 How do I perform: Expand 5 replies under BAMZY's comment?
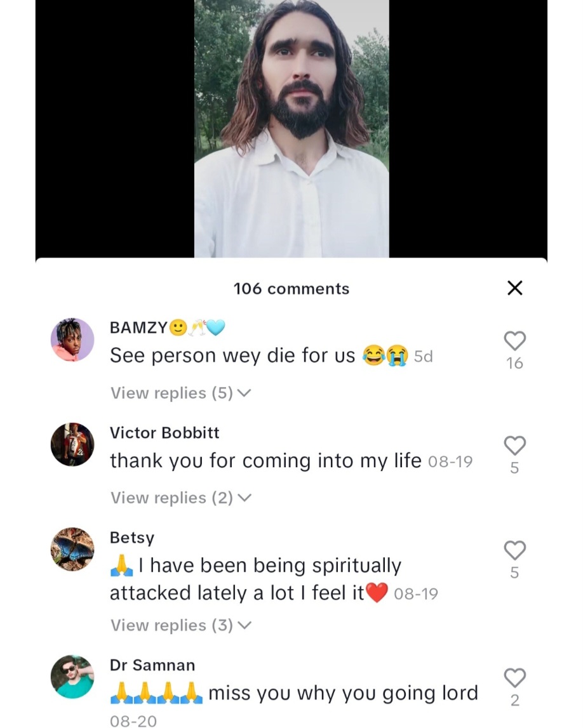pyautogui.click(x=180, y=394)
